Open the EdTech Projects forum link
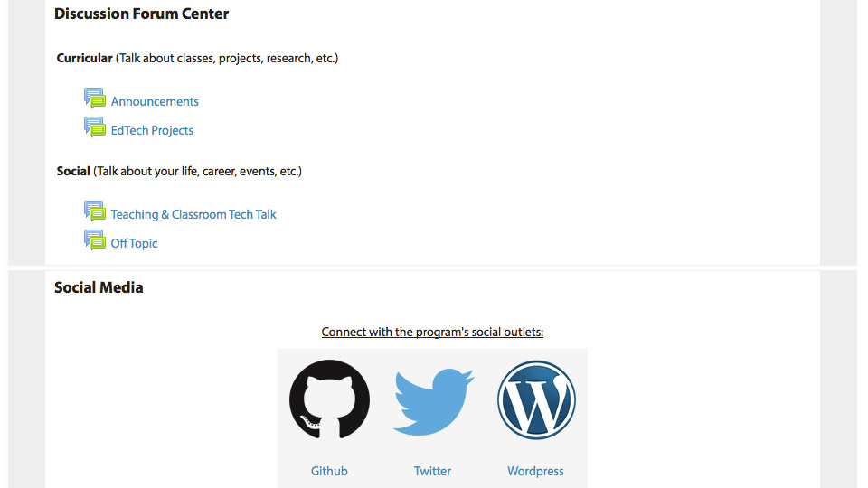Image resolution: width=868 pixels, height=488 pixels. pos(152,130)
